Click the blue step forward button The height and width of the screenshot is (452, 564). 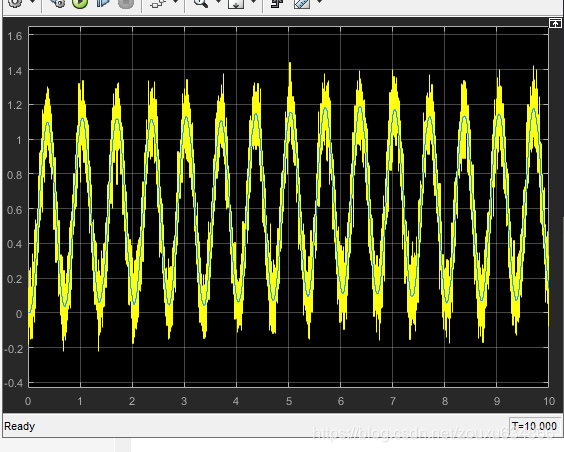[x=103, y=3]
